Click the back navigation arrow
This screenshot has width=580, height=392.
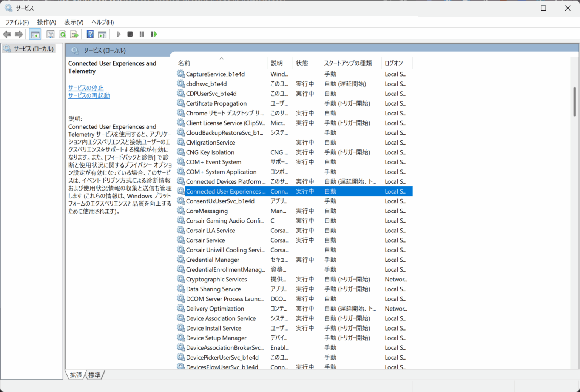(x=7, y=34)
